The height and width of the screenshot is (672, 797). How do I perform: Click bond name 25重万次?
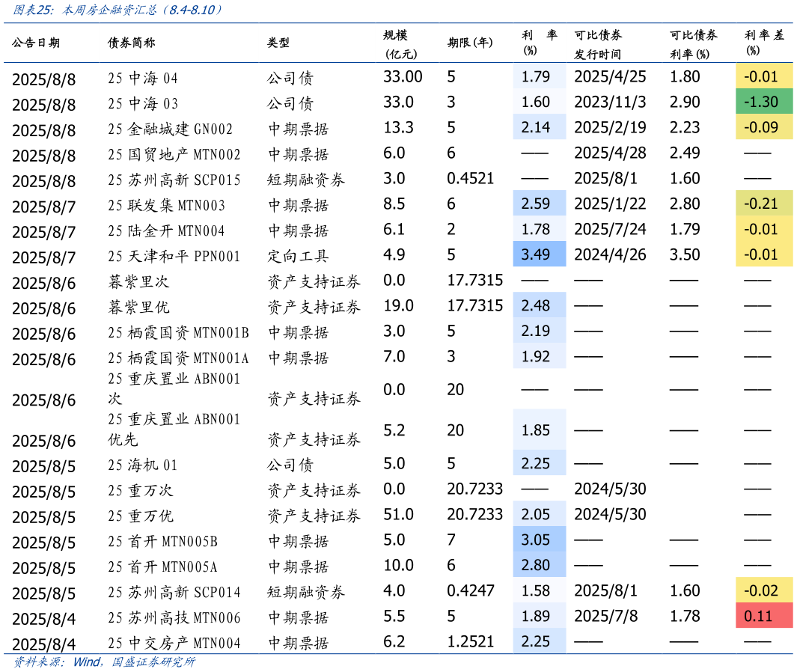click(141, 490)
